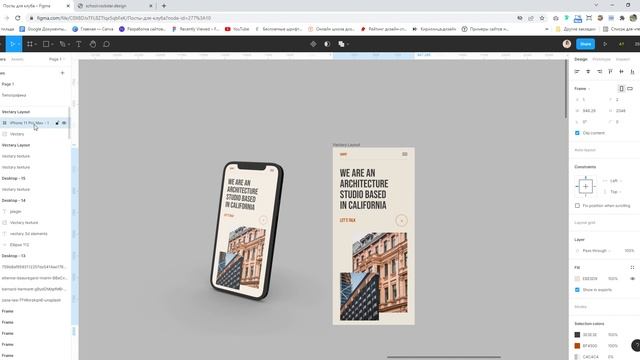Click the Align horizontal centers icon

588,71
